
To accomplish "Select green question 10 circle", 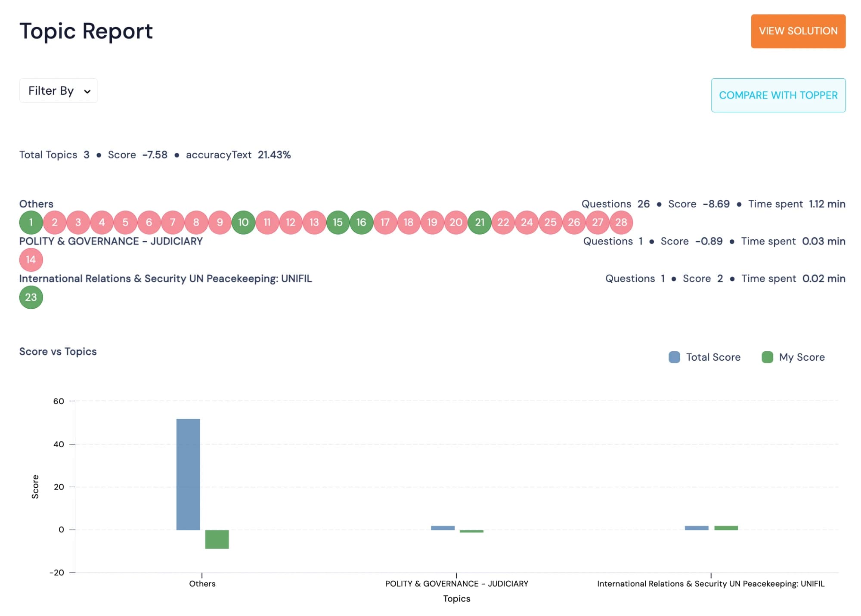I will click(243, 222).
